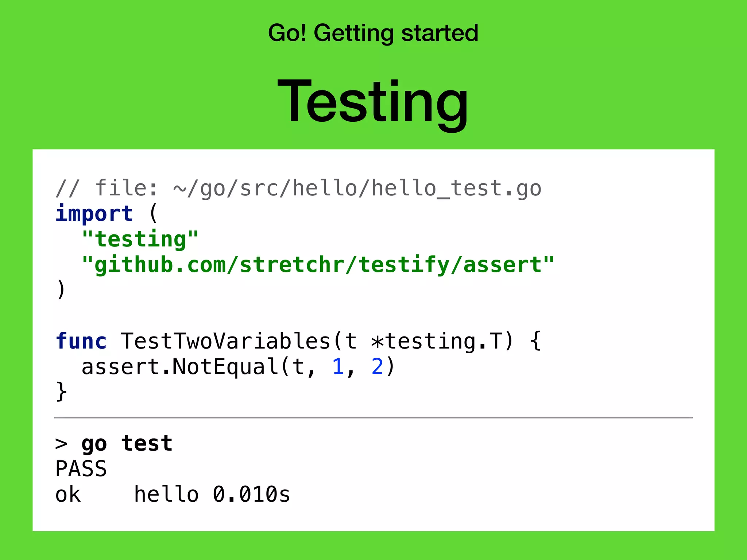Click the "go test" command
747x560 pixels.
point(127,444)
